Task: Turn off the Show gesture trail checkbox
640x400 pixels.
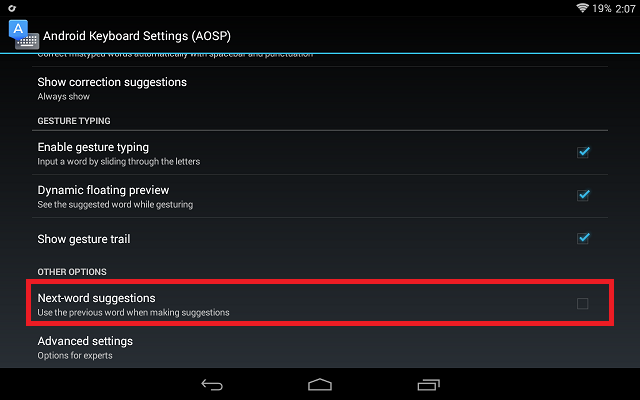Action: pos(583,238)
